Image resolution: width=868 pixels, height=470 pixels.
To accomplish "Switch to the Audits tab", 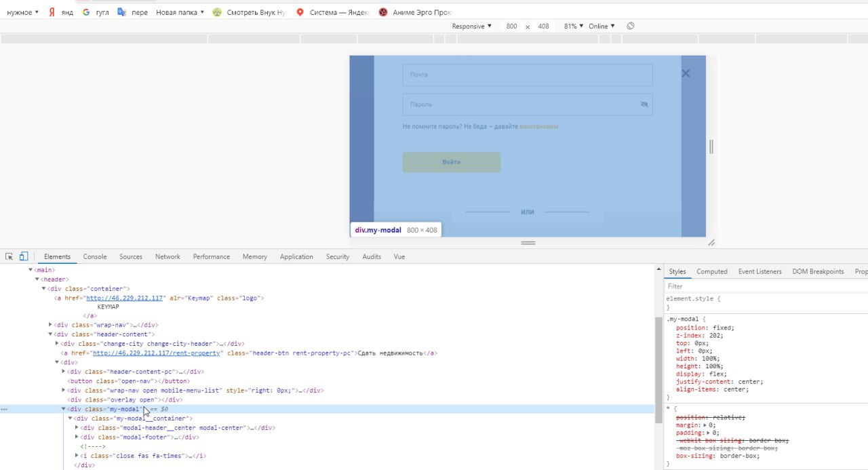I will click(372, 256).
